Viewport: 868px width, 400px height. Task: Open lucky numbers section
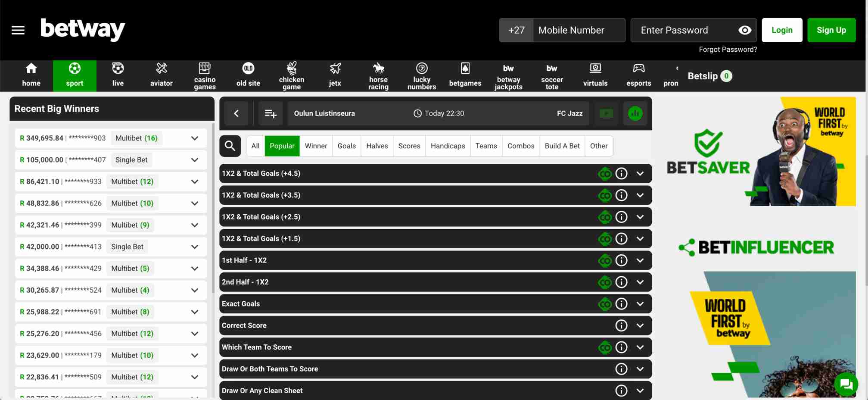tap(422, 75)
